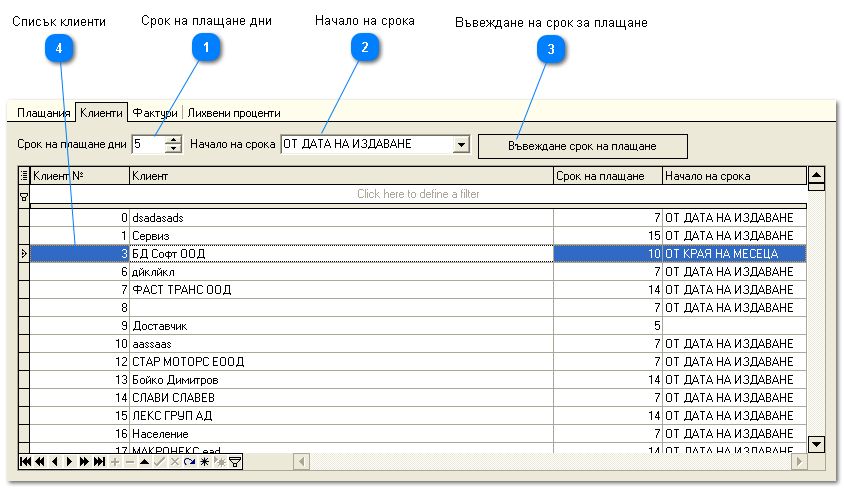Click Въвеждане срок на плащане button
This screenshot has height=489, width=844.
(582, 146)
